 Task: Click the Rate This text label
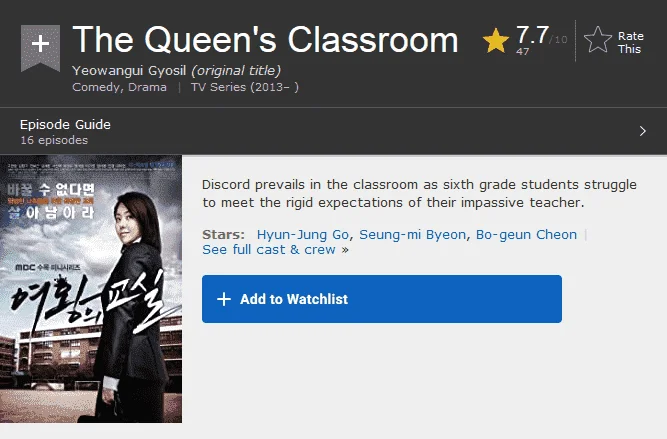pyautogui.click(x=630, y=43)
